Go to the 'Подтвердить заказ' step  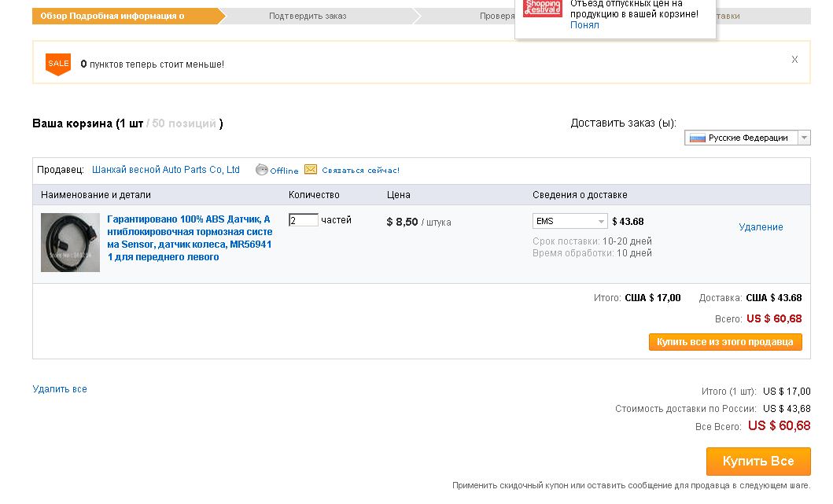tap(308, 16)
